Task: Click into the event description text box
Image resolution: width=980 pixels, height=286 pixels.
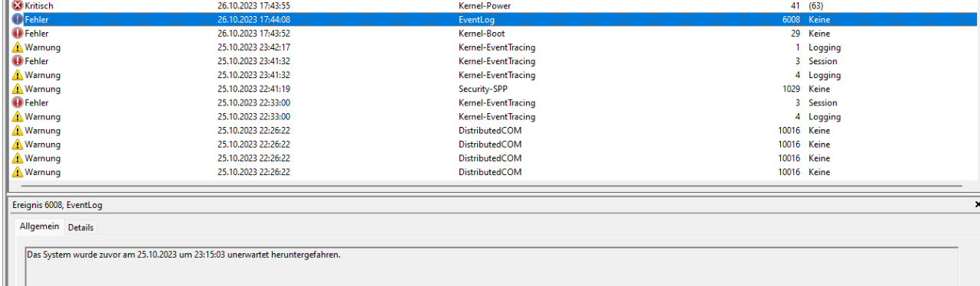Action: pyautogui.click(x=492, y=266)
